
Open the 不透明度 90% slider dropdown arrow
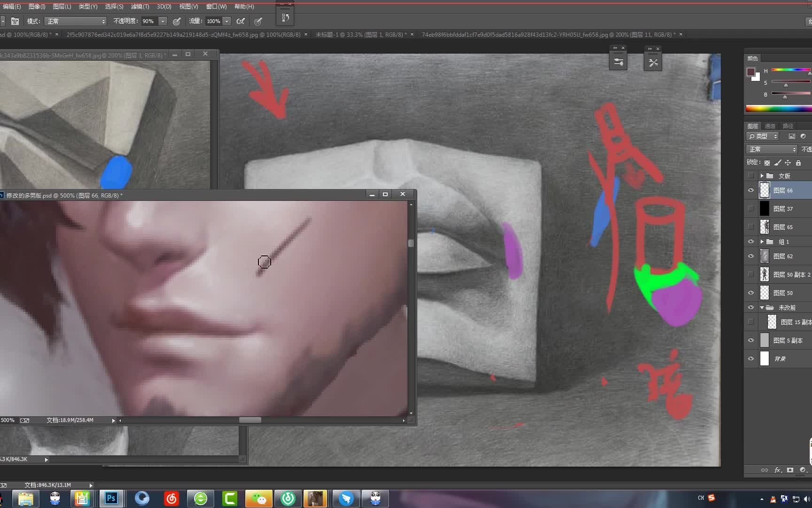pos(163,21)
